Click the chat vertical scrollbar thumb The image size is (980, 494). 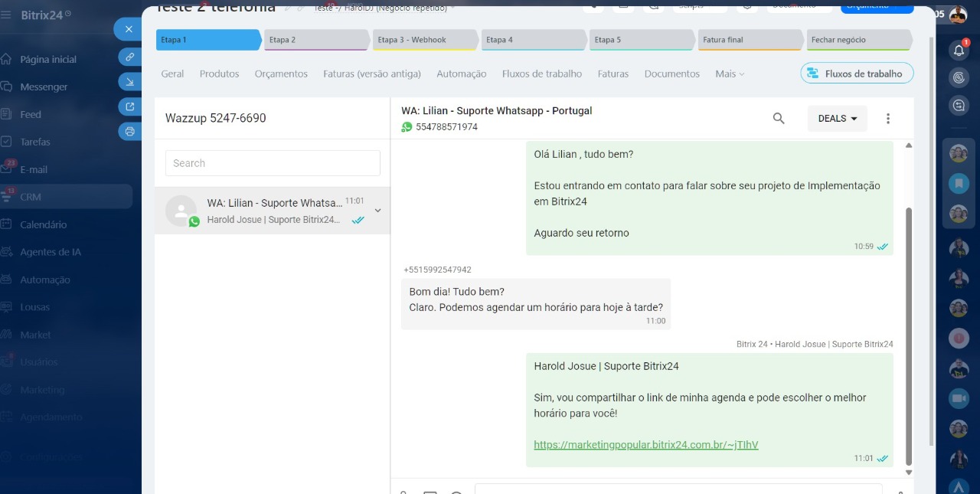[909, 335]
